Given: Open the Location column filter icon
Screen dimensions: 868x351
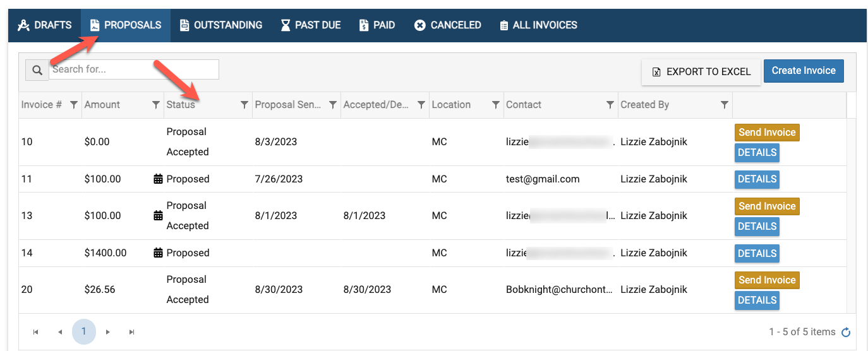Looking at the screenshot, I should pos(496,105).
